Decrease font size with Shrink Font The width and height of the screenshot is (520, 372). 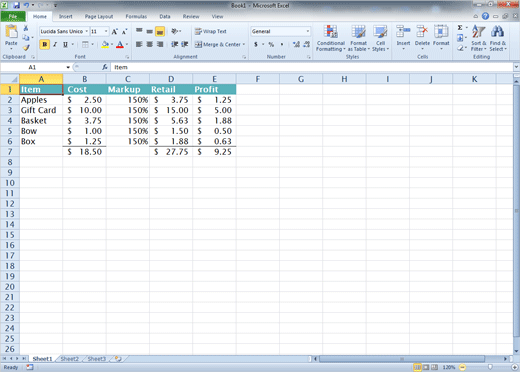pyautogui.click(x=124, y=32)
